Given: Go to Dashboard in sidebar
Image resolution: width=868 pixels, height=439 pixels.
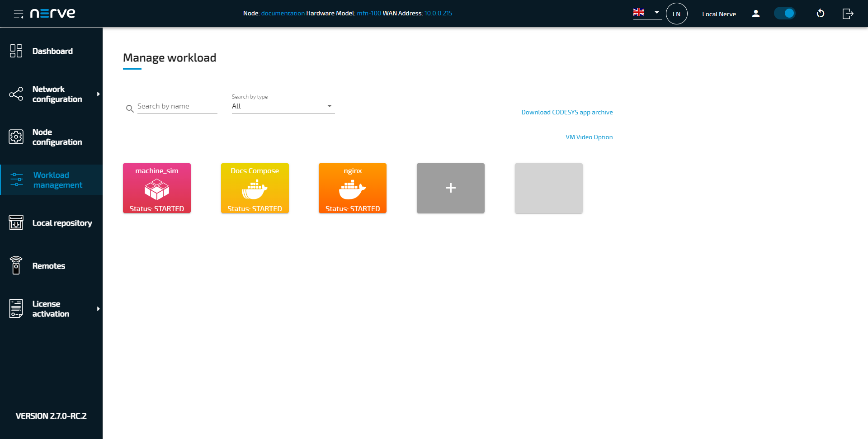Looking at the screenshot, I should [x=52, y=51].
